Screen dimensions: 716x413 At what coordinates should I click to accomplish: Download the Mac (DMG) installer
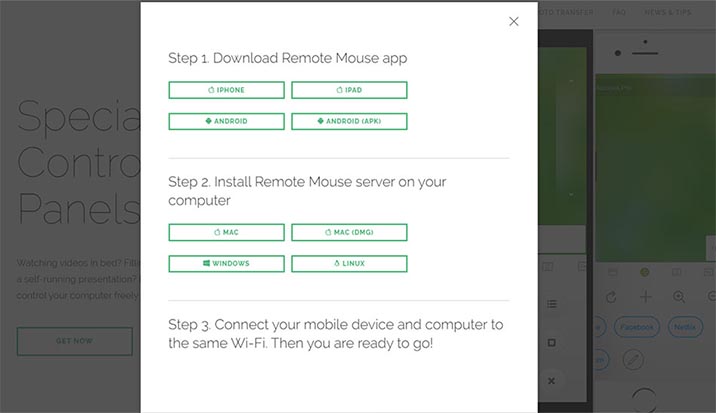(349, 232)
